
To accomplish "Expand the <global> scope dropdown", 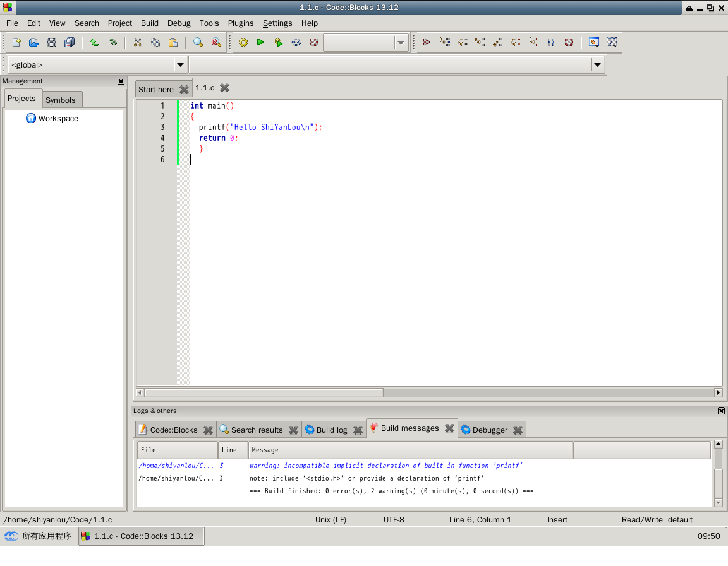I will pos(180,64).
